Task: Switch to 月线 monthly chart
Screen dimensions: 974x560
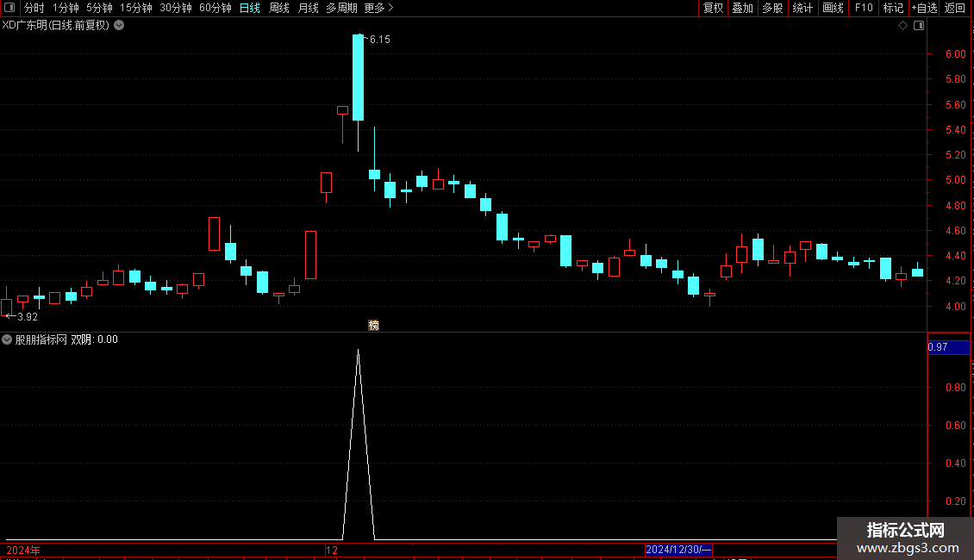Action: [308, 8]
